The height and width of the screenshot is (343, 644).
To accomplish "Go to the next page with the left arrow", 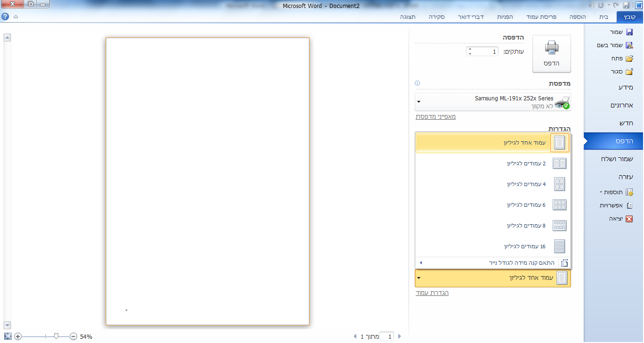I will 354,336.
